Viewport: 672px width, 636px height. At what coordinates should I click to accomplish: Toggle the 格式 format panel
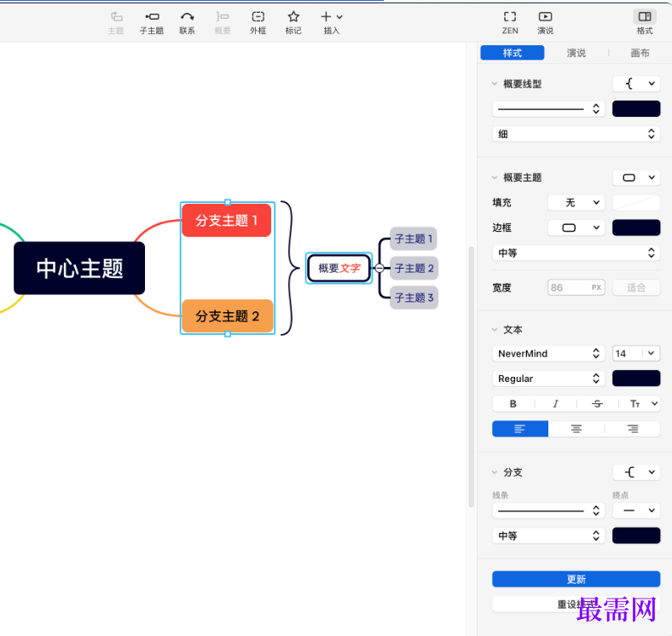click(x=645, y=17)
